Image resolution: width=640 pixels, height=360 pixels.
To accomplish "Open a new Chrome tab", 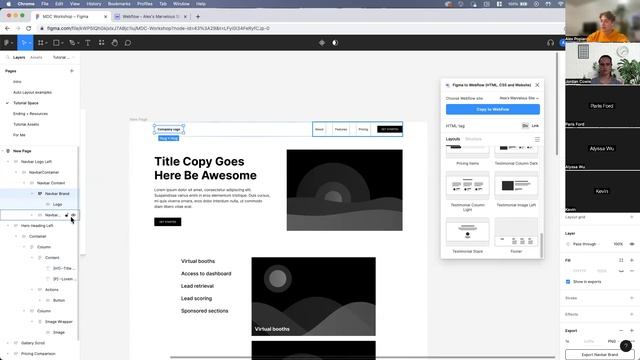I will [198, 17].
